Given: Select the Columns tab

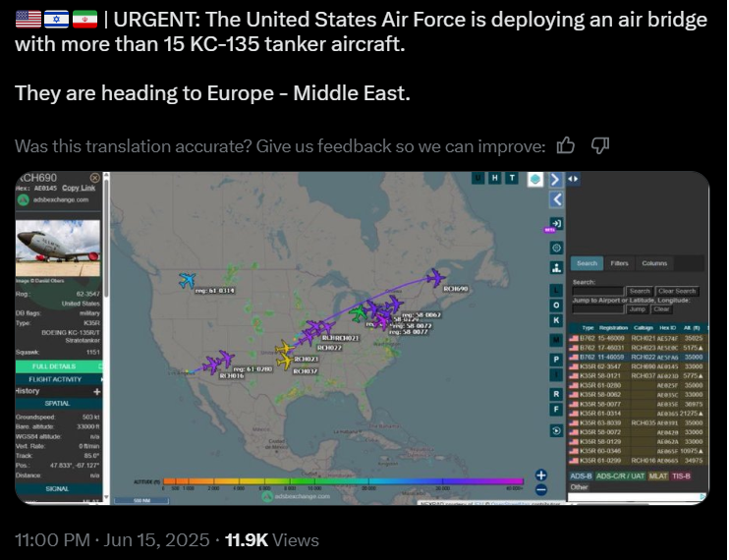Looking at the screenshot, I should point(654,263).
